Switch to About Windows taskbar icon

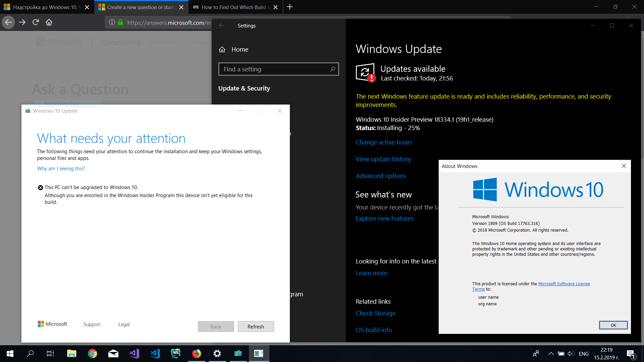pos(259,353)
